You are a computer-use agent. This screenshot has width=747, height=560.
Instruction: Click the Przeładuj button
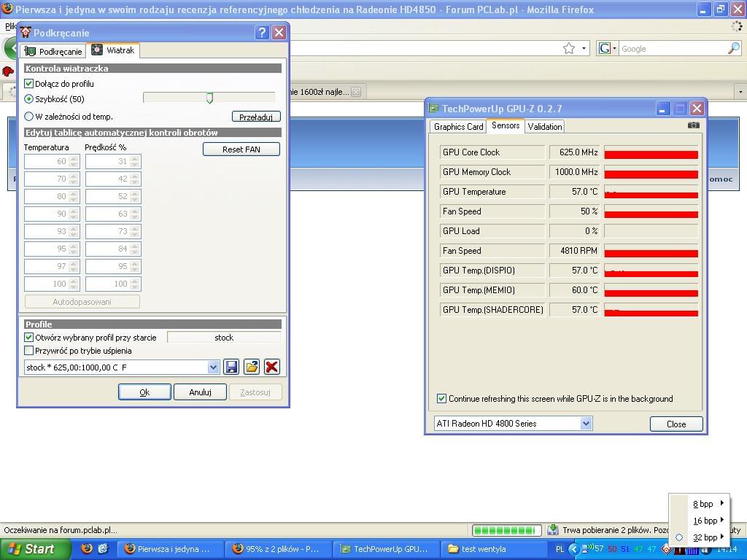pos(256,117)
